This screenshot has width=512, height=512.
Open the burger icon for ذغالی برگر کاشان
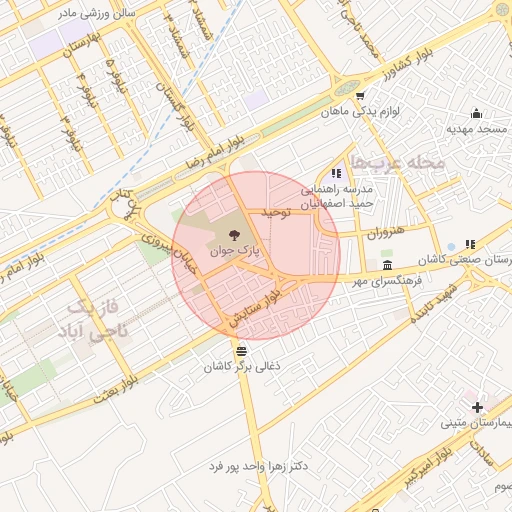point(241,351)
